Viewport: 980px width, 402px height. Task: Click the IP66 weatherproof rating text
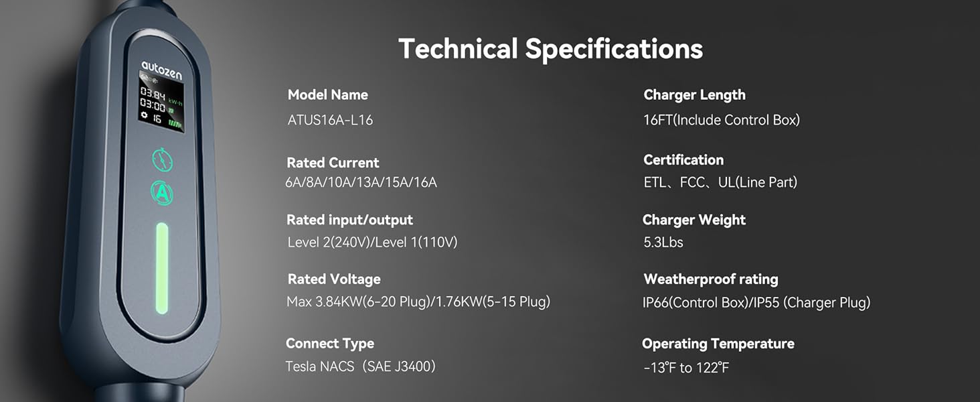click(756, 303)
